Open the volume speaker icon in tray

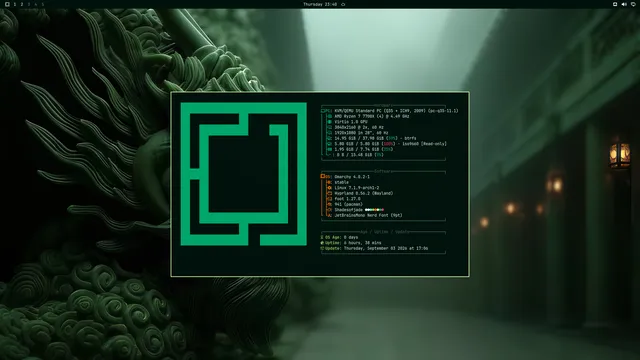pos(624,4)
